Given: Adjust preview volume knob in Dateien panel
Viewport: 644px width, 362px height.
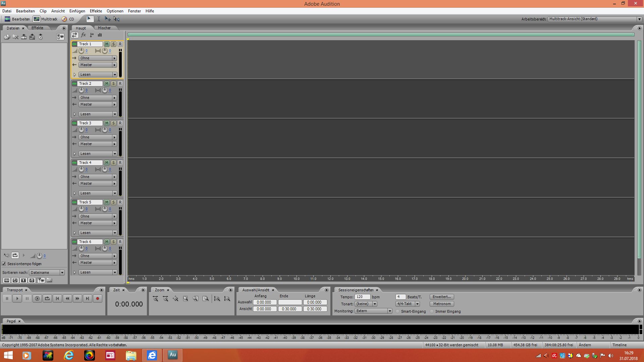Looking at the screenshot, I should point(39,256).
